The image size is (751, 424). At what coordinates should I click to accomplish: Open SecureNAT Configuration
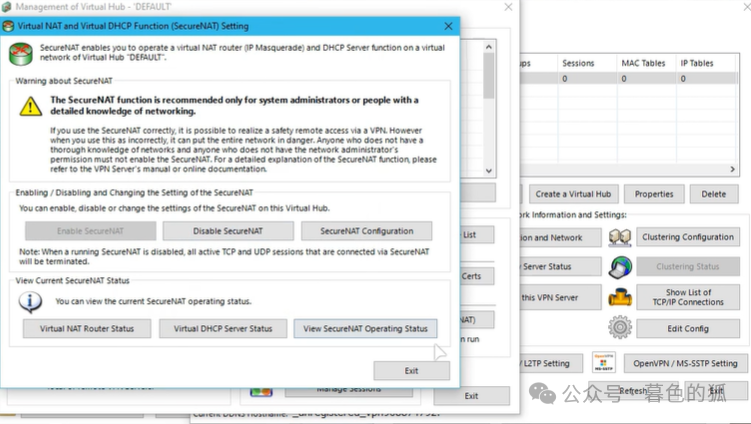coord(366,231)
